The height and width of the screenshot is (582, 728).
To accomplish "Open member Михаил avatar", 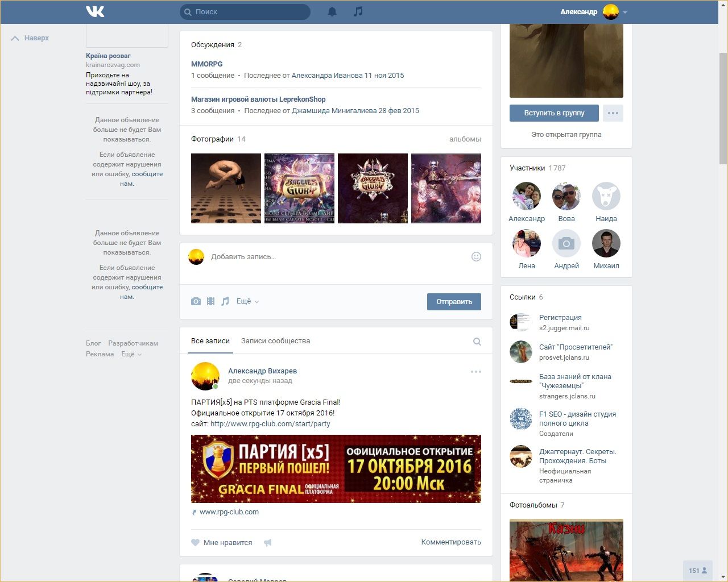I will [606, 243].
